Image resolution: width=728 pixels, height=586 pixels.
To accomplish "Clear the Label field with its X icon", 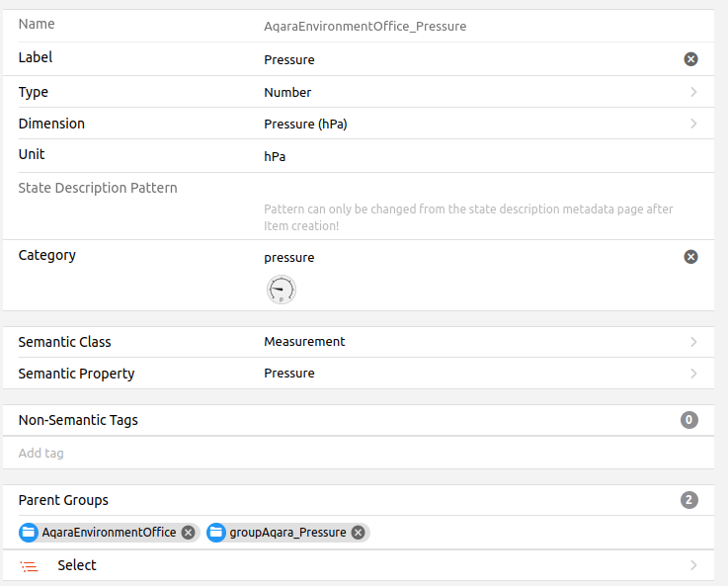I will [690, 59].
